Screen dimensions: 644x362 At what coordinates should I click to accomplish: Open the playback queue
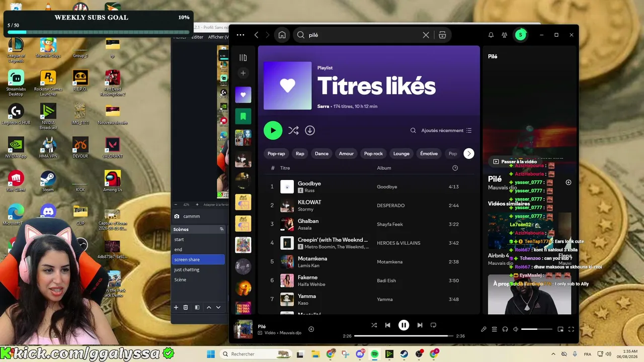point(494,329)
